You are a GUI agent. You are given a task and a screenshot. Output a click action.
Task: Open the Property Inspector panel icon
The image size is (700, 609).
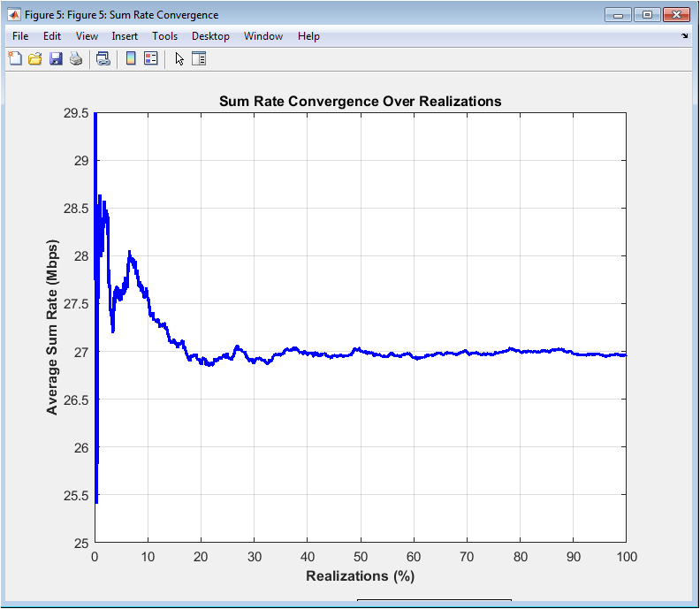click(x=199, y=59)
